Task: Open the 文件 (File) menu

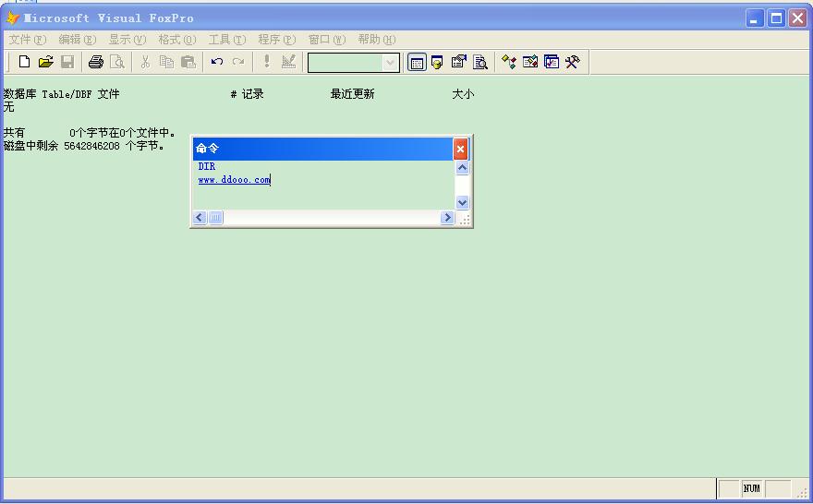Action: point(27,40)
